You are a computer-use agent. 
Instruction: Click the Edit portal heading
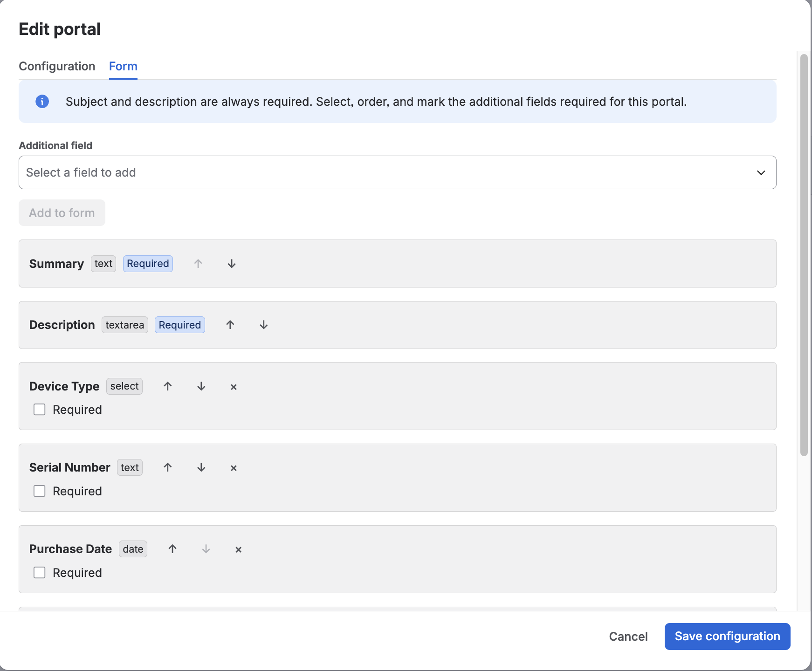[x=60, y=29]
